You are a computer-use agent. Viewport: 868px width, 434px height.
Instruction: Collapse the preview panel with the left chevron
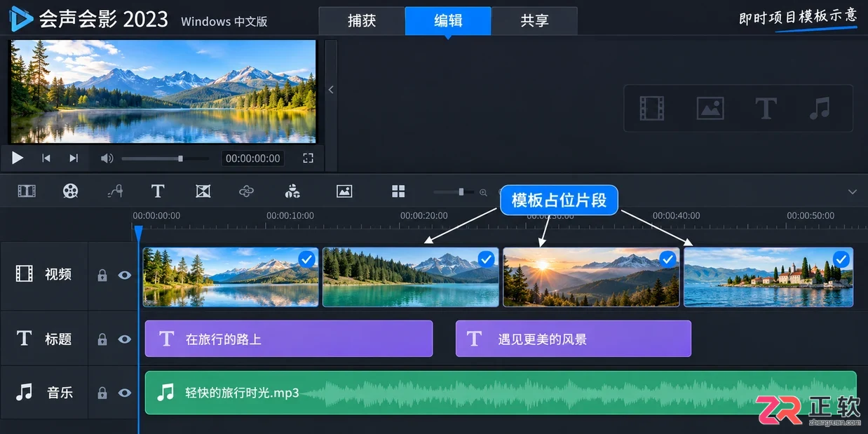pos(331,89)
